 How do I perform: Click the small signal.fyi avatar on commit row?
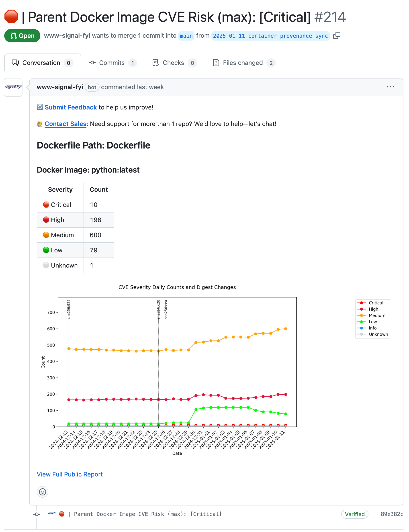[x=52, y=514]
